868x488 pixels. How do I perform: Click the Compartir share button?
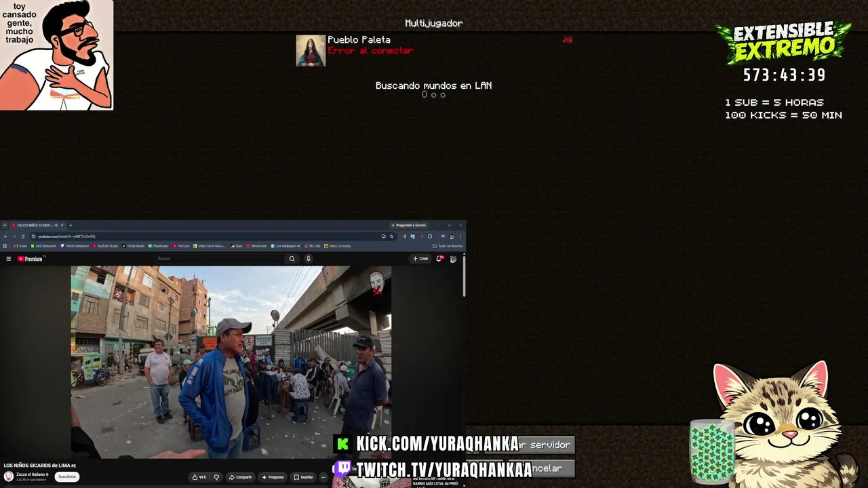(x=240, y=477)
